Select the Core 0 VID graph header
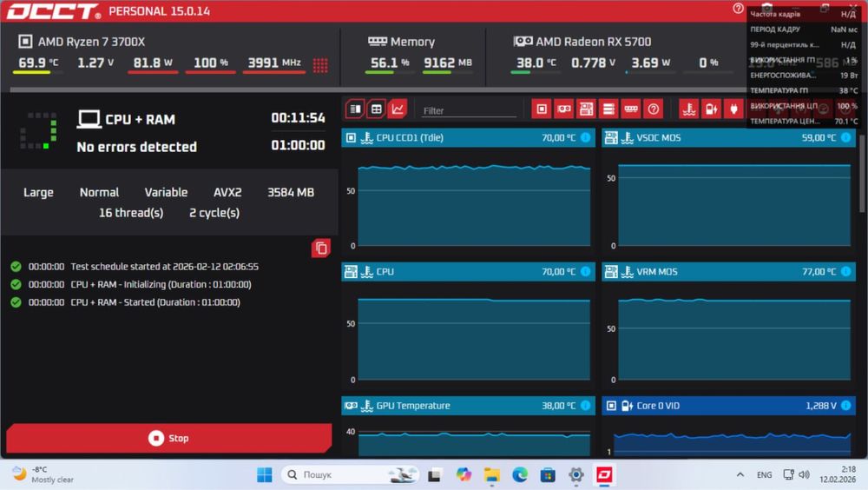Screen dimensions: 868x490 point(728,406)
